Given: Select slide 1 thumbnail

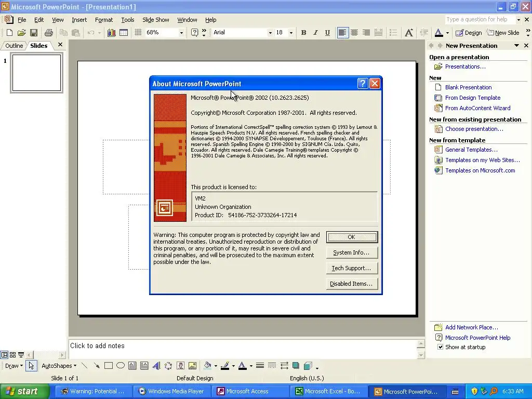Looking at the screenshot, I should pos(37,73).
